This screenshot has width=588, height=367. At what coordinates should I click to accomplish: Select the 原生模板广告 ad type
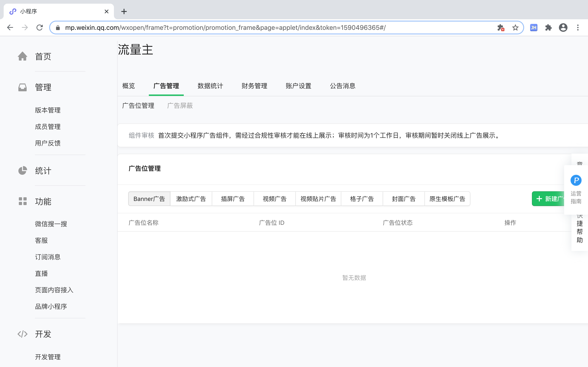[x=447, y=199]
